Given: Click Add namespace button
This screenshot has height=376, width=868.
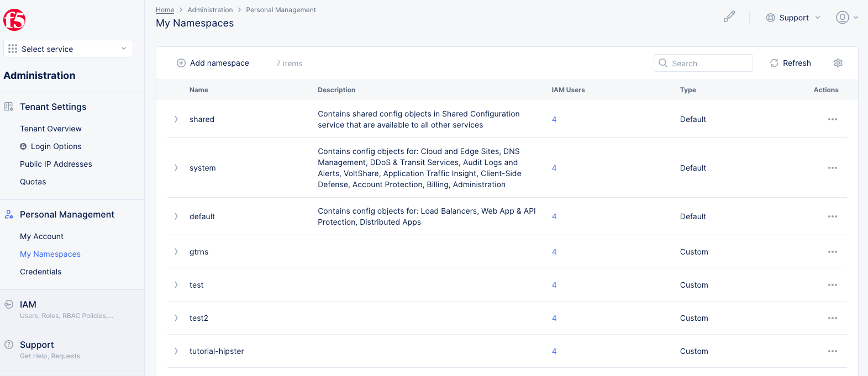Looking at the screenshot, I should [213, 63].
